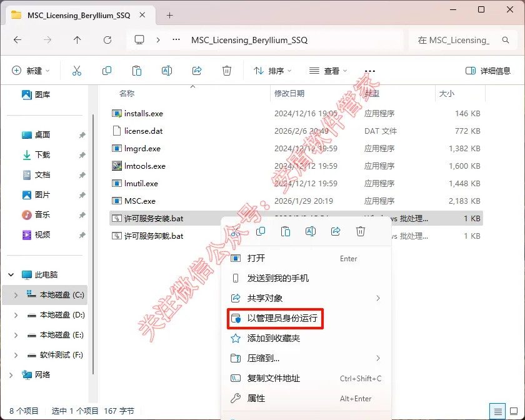
Task: Open the toolbar's three-dot more options menu
Action: tap(369, 71)
